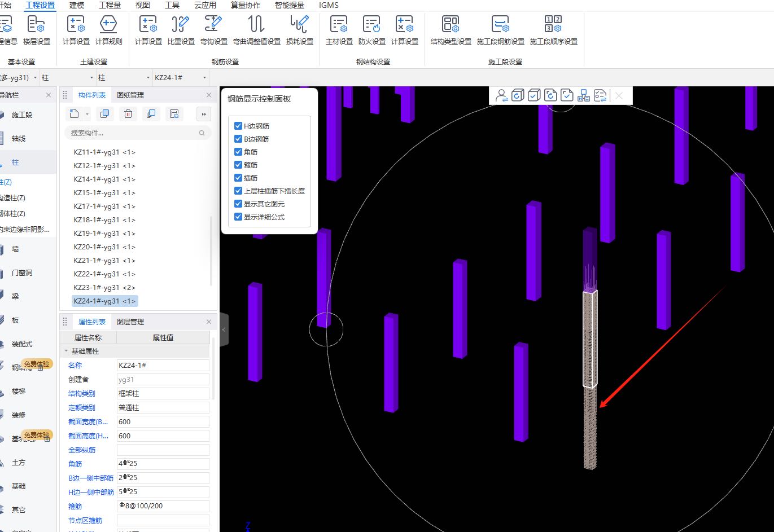Click the copy component icon in 构件列表
This screenshot has height=532, width=774.
(104, 114)
